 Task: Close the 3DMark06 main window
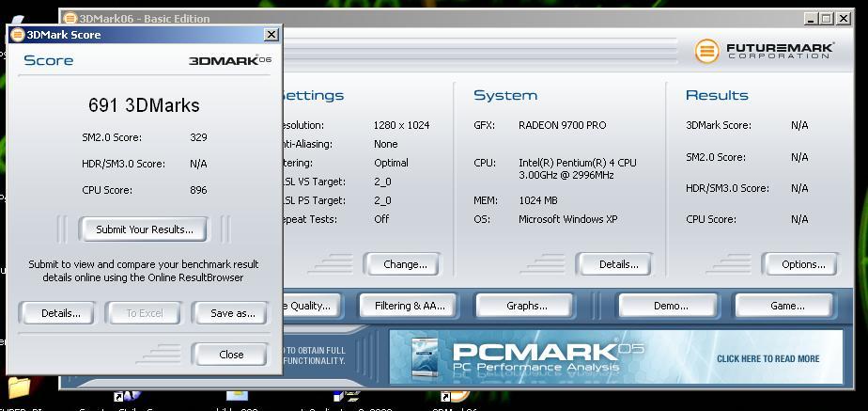point(843,18)
